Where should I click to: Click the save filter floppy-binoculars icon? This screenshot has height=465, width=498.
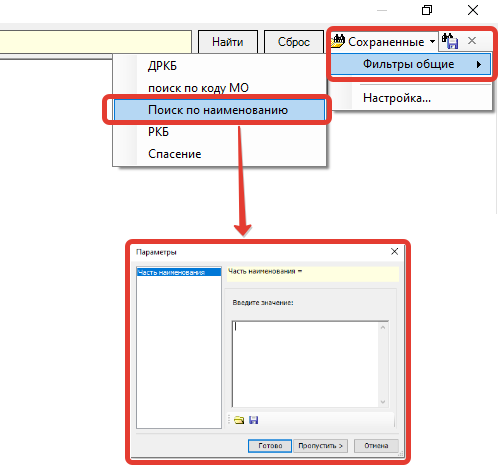tap(450, 41)
